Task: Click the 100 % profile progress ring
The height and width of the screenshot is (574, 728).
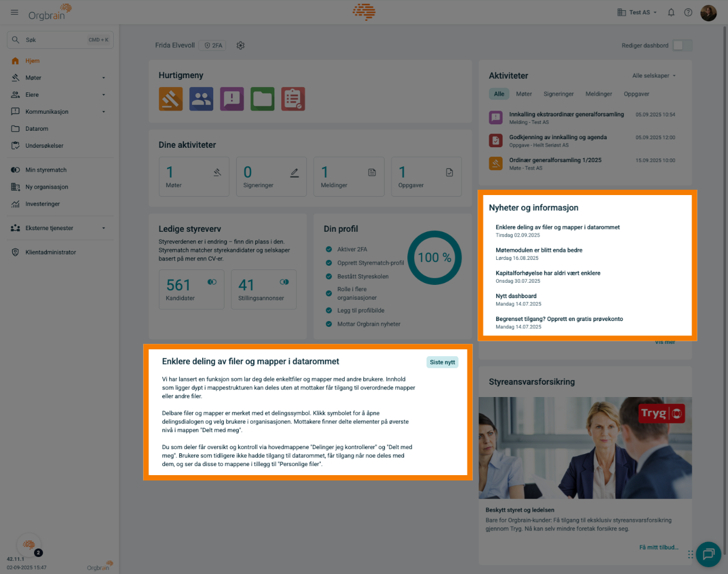Action: pos(434,258)
